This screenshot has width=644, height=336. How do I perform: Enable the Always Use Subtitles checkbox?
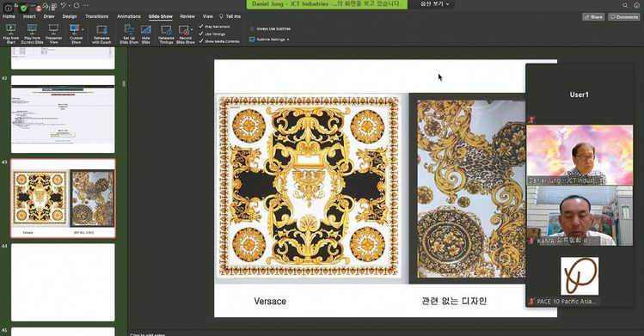tap(252, 28)
